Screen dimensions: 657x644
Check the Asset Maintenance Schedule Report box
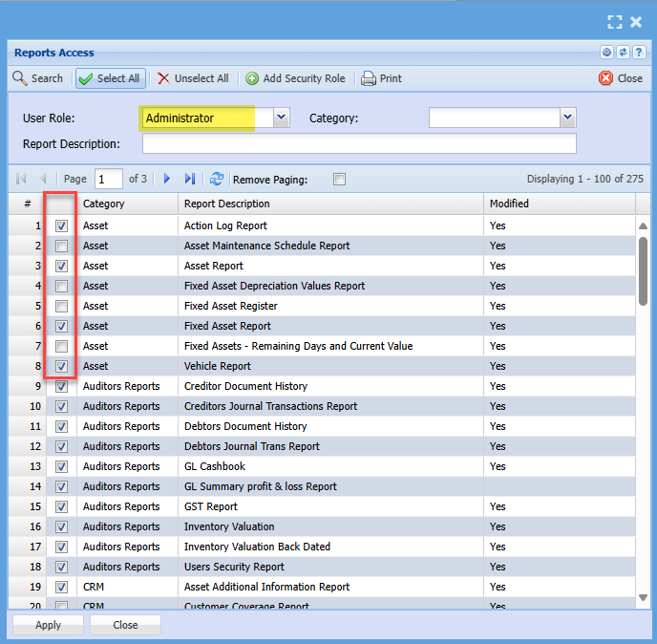click(62, 247)
